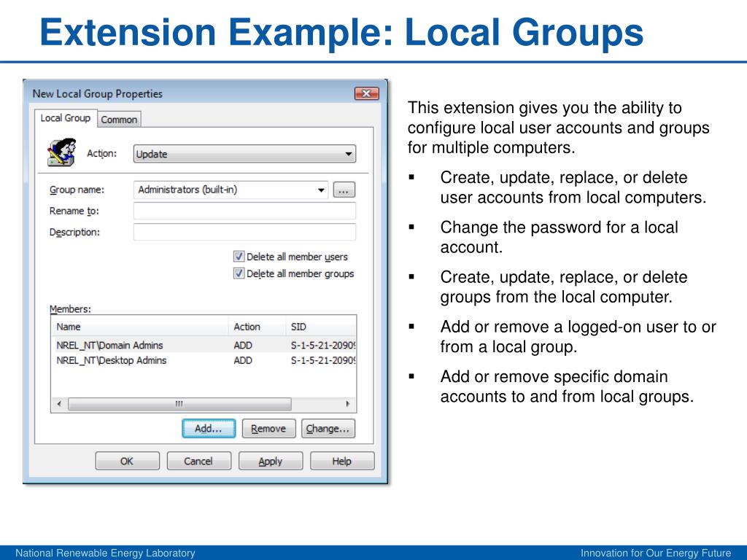Image resolution: width=747 pixels, height=560 pixels.
Task: Click the SID value of Domain Admins
Action: [x=323, y=345]
